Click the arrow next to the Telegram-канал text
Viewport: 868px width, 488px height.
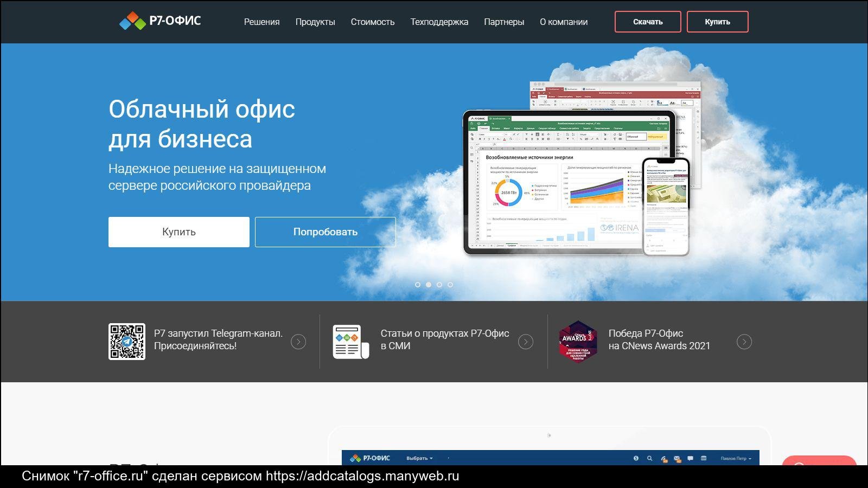click(298, 342)
